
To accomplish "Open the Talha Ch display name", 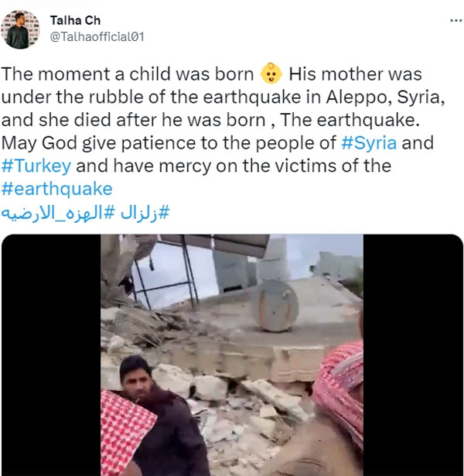I will [75, 20].
